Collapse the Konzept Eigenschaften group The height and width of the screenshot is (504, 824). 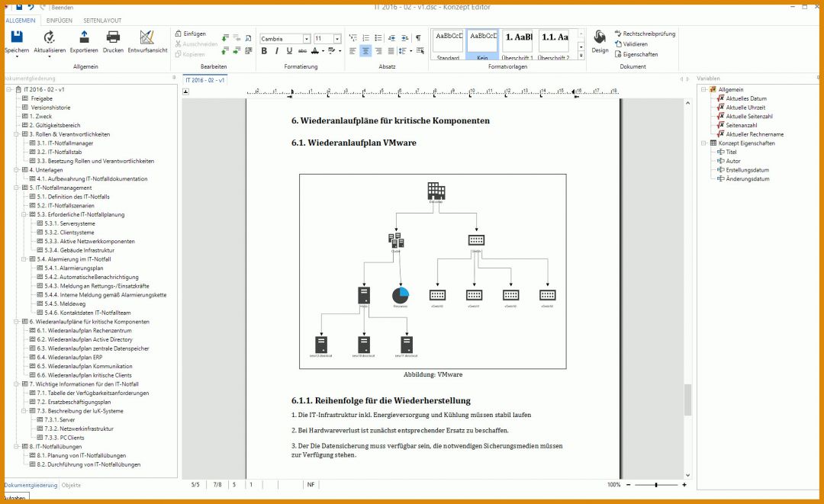tap(703, 143)
